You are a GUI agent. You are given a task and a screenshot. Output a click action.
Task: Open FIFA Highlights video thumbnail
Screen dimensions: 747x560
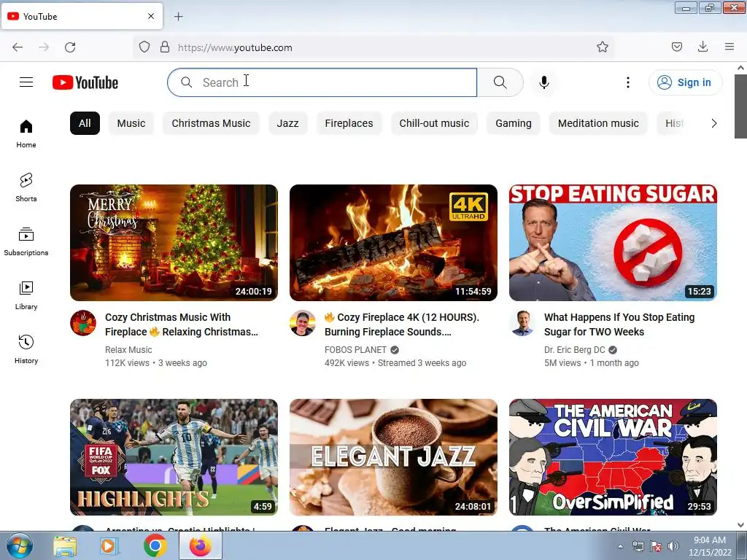click(174, 457)
